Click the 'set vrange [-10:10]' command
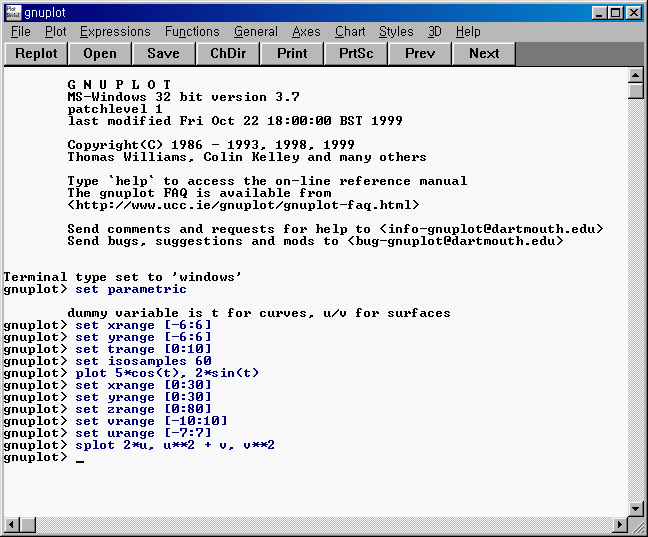 point(151,421)
